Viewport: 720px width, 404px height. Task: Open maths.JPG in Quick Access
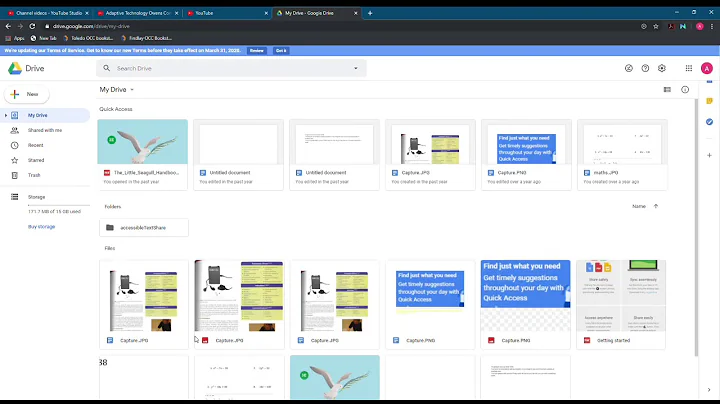(622, 154)
